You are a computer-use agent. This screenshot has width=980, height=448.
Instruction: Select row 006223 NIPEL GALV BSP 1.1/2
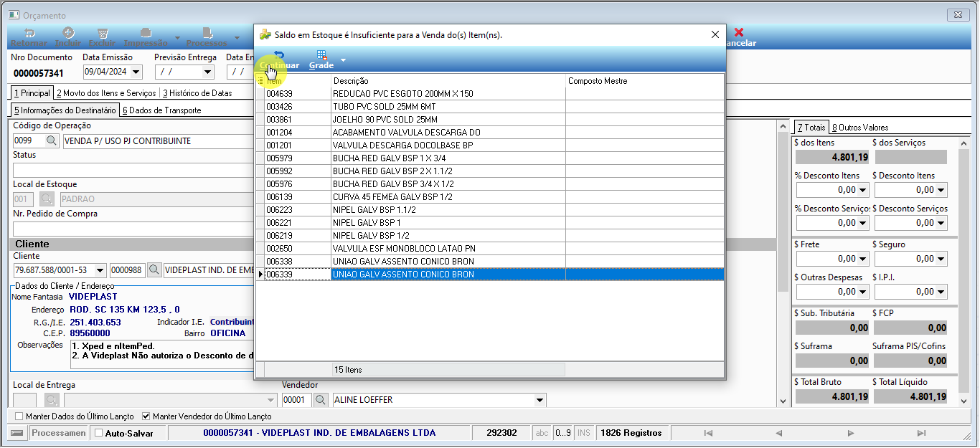point(491,210)
